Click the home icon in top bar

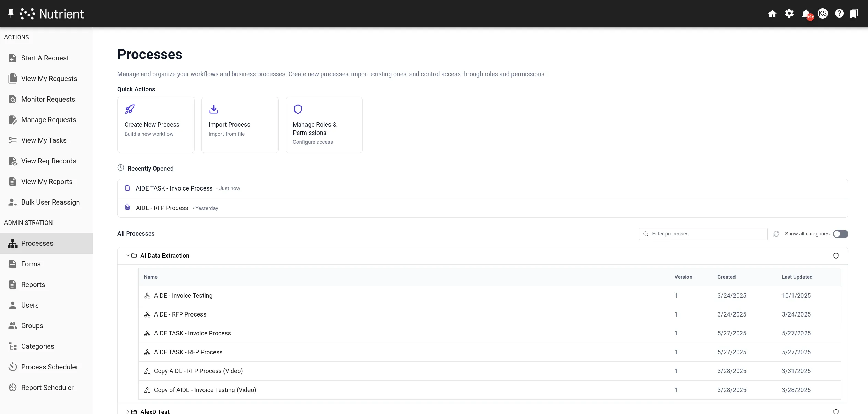(772, 13)
